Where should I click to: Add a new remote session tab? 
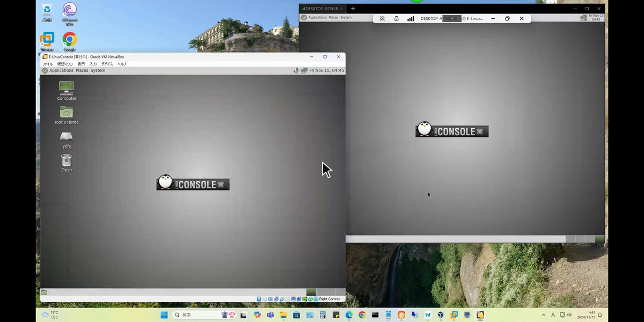pyautogui.click(x=353, y=9)
